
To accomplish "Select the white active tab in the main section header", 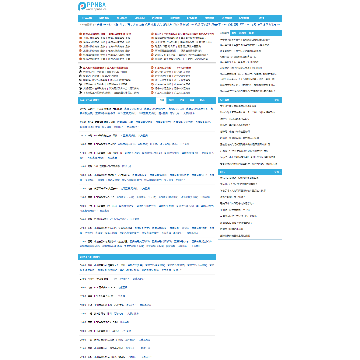I will (161, 100).
